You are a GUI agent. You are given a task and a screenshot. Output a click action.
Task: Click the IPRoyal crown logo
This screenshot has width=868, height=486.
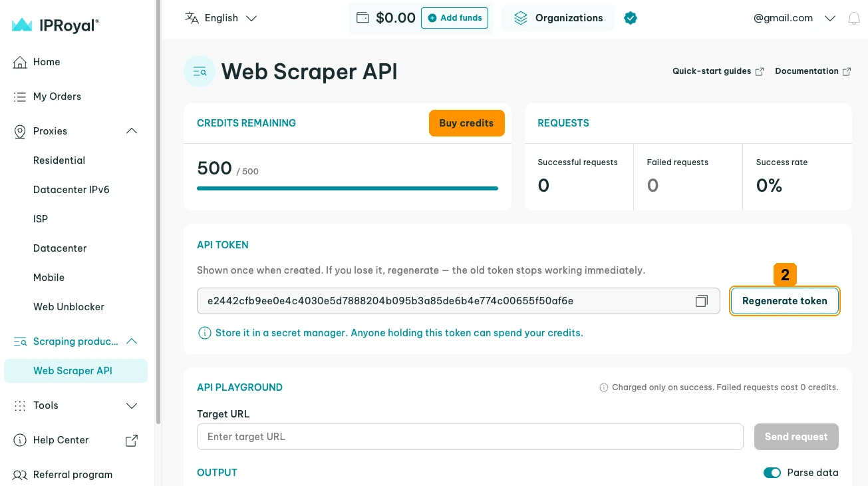(22, 25)
